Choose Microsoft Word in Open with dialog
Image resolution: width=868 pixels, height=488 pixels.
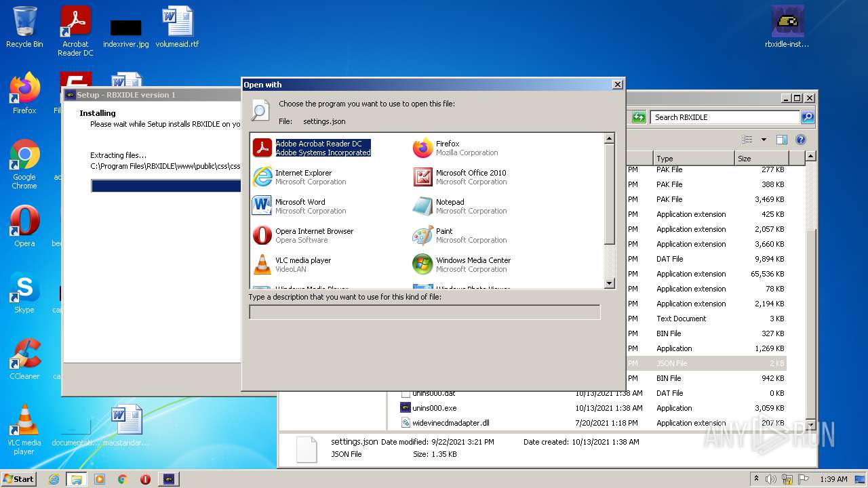coord(299,206)
